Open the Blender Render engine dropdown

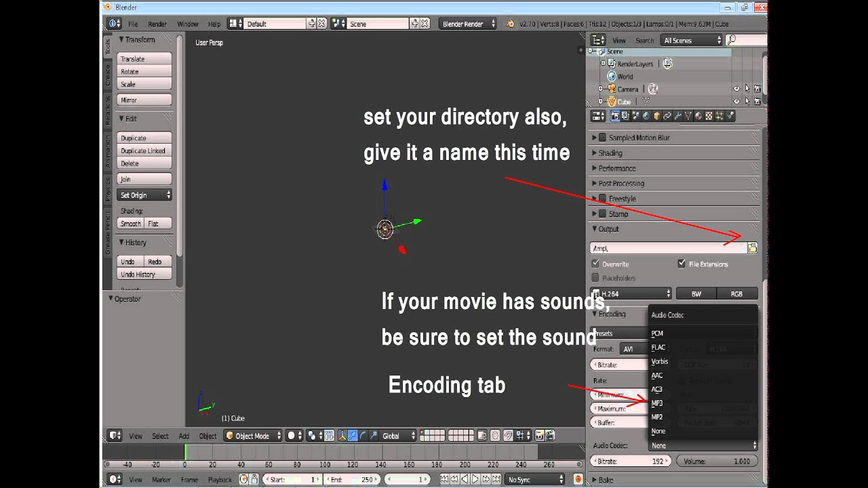coord(468,24)
